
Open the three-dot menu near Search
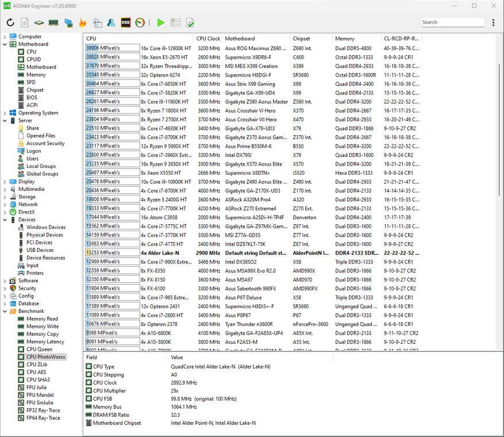pos(493,22)
